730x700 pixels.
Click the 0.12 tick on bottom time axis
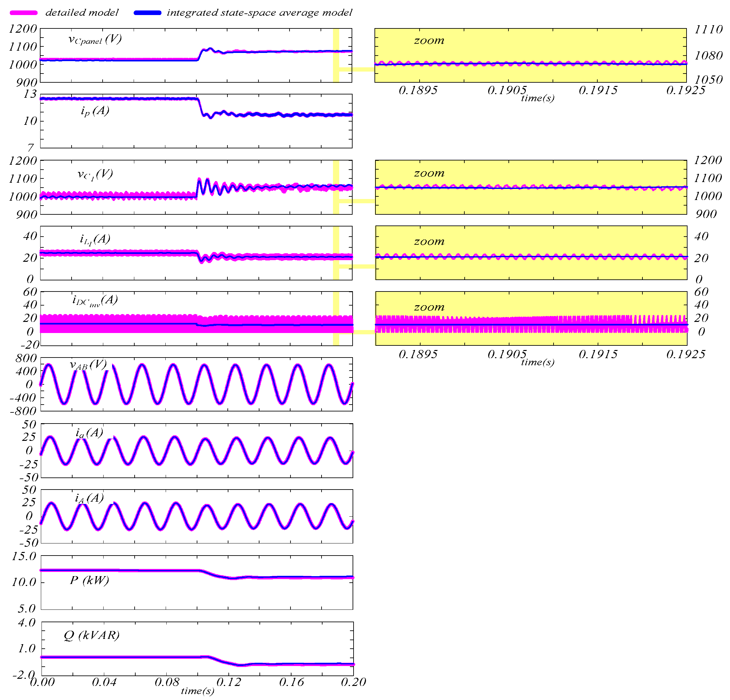coord(229,681)
